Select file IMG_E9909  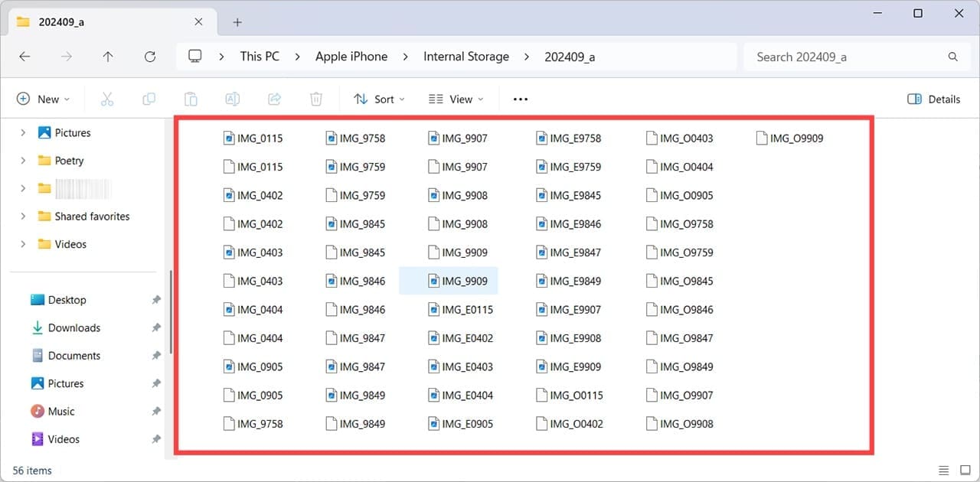(568, 366)
